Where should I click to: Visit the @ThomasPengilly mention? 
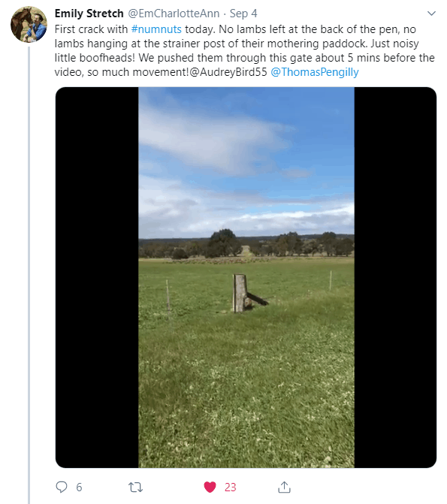pyautogui.click(x=315, y=72)
